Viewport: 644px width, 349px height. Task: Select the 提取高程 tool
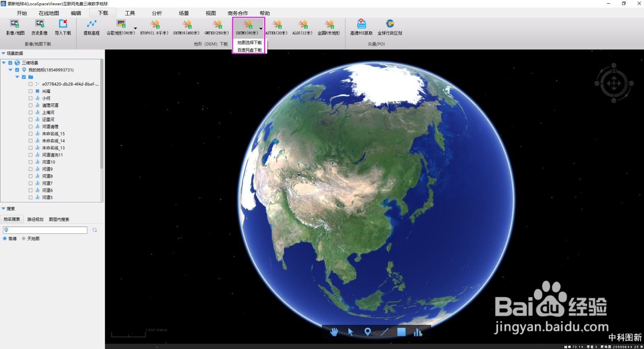(91, 27)
